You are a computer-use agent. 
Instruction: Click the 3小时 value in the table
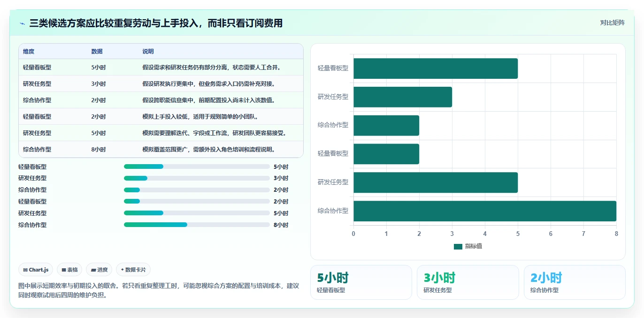pos(99,84)
